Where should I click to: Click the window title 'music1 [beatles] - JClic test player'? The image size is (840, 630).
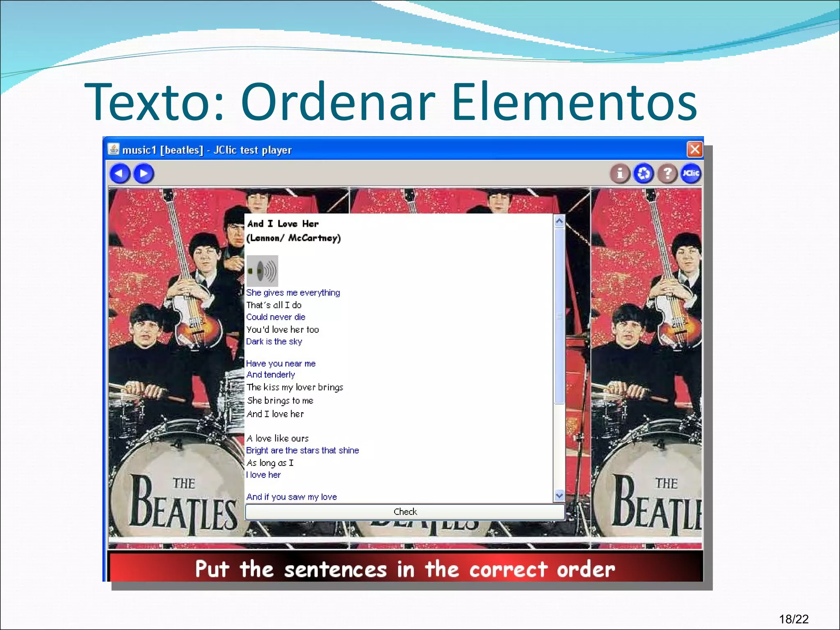point(207,150)
